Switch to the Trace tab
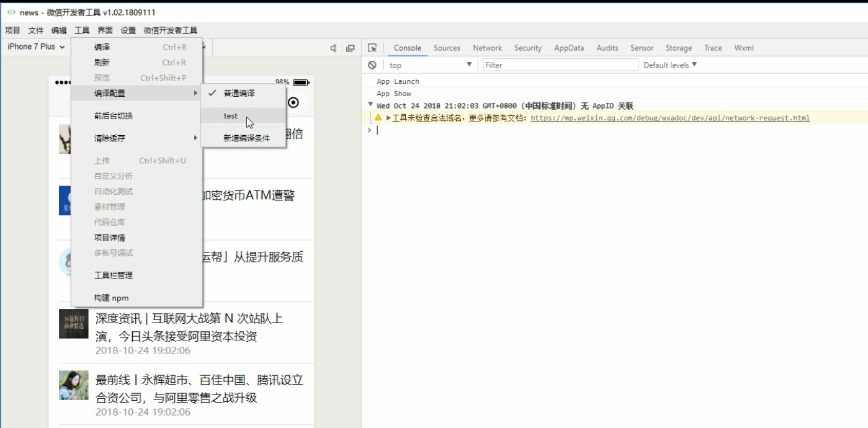868x428 pixels. click(713, 48)
